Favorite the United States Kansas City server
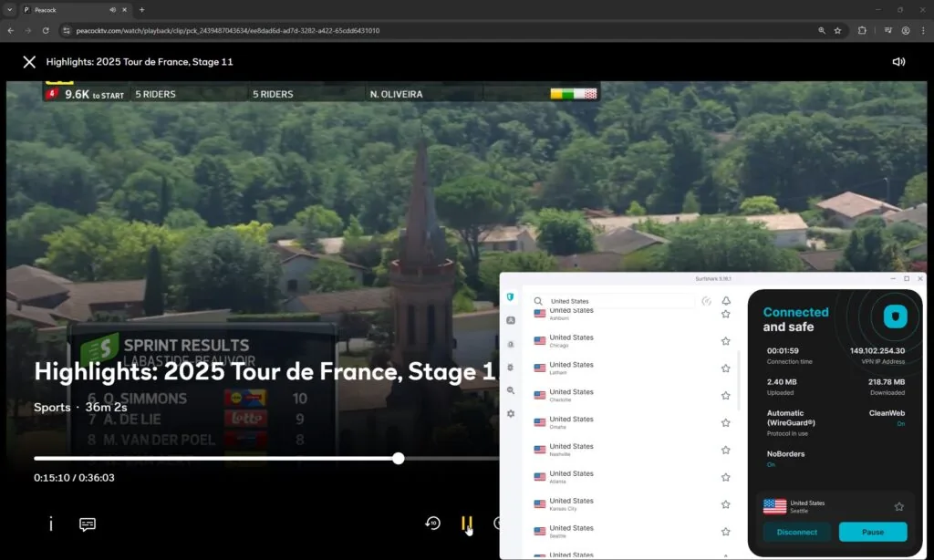Viewport: 934px width, 560px height. click(725, 504)
